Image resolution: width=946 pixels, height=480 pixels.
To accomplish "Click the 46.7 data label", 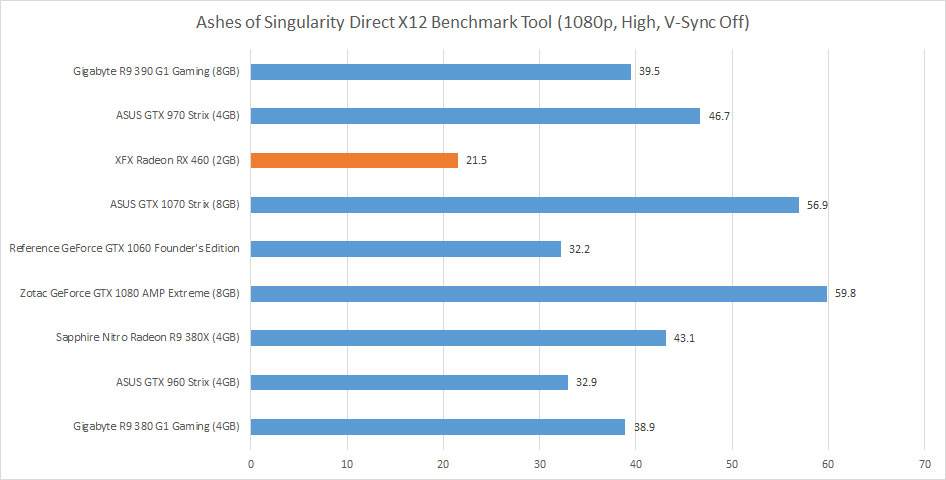I will pyautogui.click(x=719, y=116).
